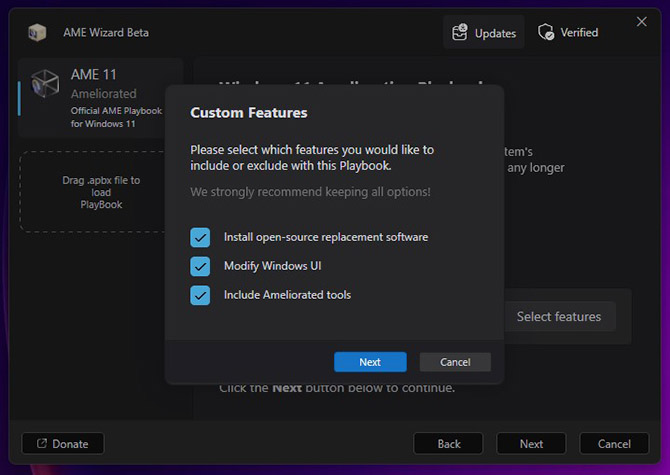670x475 pixels.
Task: Select the AME 11 playbook entry
Action: (x=101, y=98)
